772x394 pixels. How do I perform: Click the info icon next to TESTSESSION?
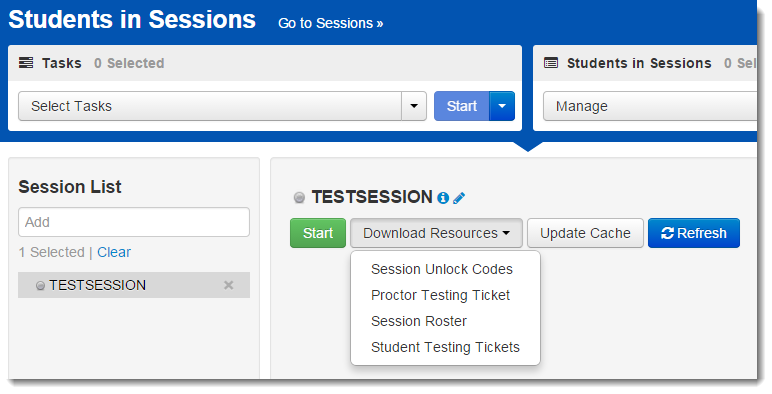pos(443,198)
